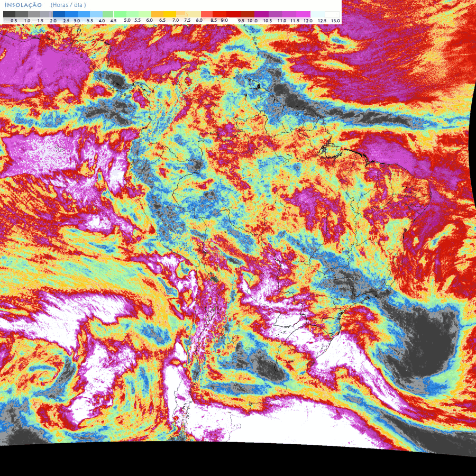The width and height of the screenshot is (476, 476).
Task: Click the white swatch above 13.0
Action: tap(332, 14)
